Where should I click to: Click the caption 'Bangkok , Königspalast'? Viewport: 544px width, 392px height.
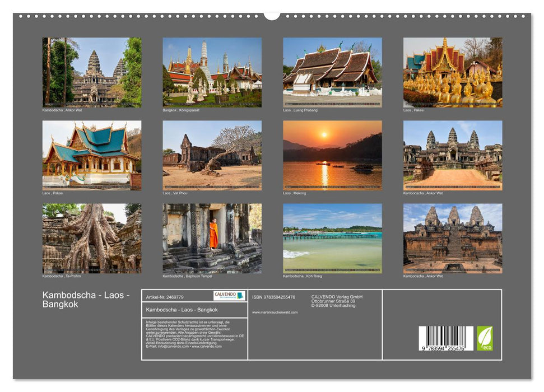pyautogui.click(x=181, y=110)
